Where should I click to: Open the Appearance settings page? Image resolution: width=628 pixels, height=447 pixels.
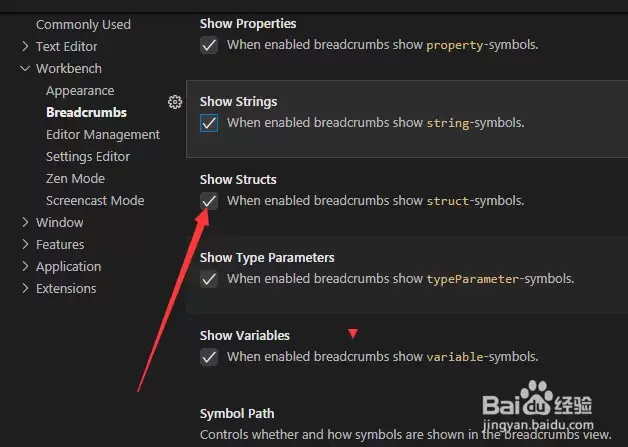pyautogui.click(x=80, y=91)
